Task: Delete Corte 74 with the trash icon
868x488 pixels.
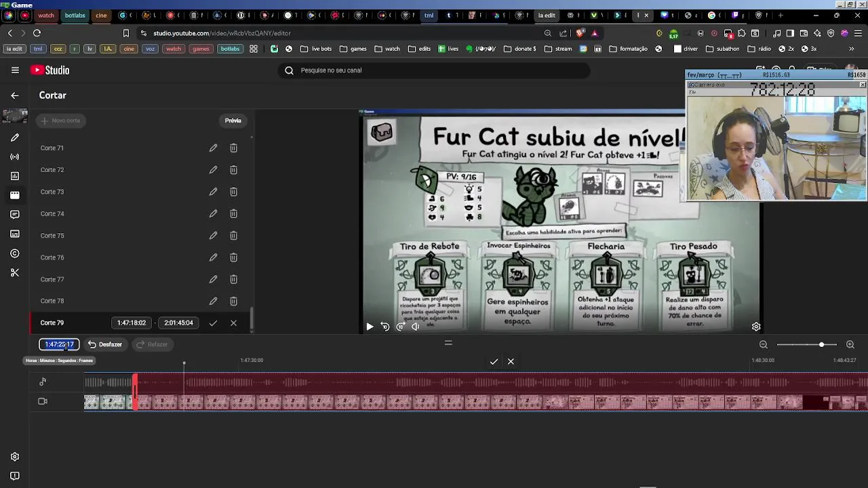Action: click(x=233, y=213)
